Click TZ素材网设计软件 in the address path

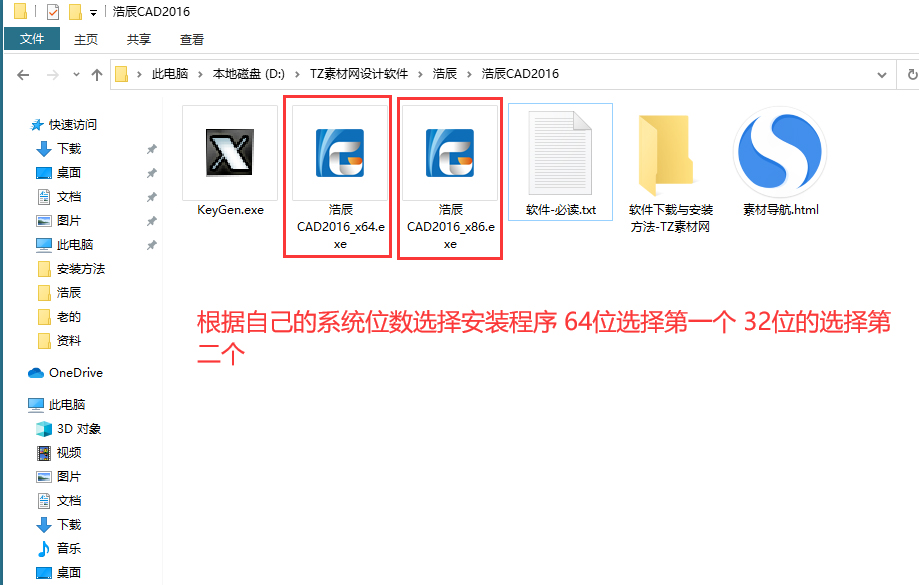tap(359, 74)
